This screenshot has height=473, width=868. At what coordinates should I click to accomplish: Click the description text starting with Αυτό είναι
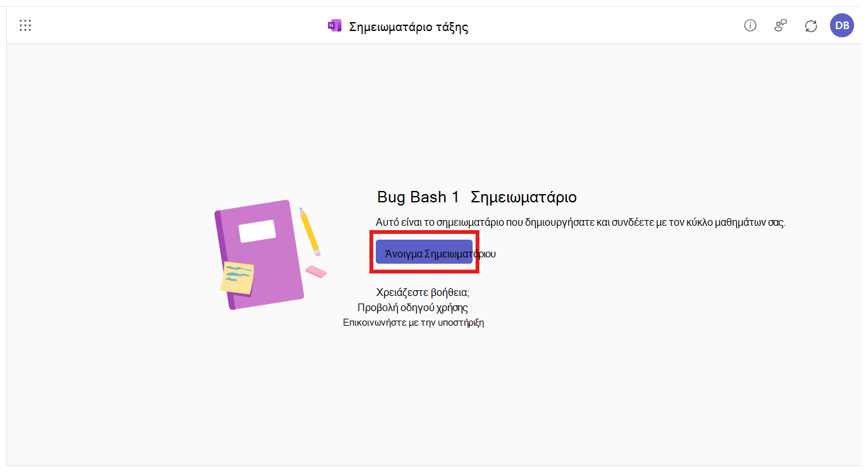coord(580,223)
